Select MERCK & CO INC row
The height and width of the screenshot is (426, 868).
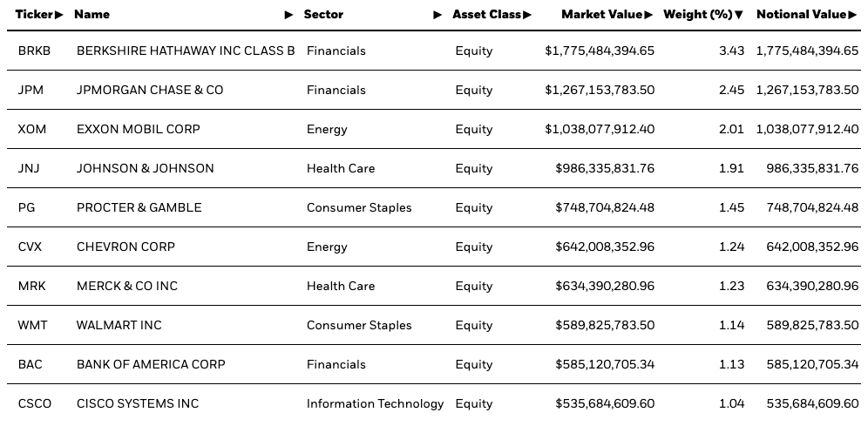pyautogui.click(x=434, y=286)
